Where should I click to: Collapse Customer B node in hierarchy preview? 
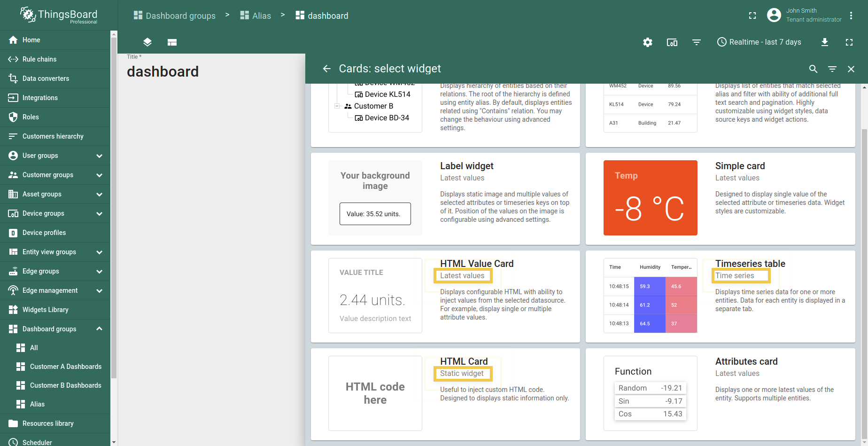coord(337,106)
